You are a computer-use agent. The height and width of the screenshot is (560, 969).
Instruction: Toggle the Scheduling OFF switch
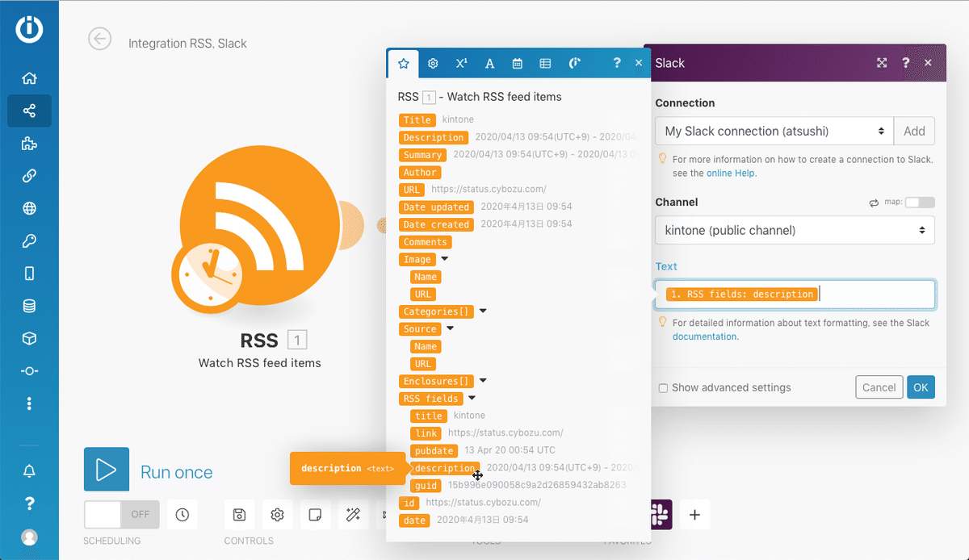122,514
